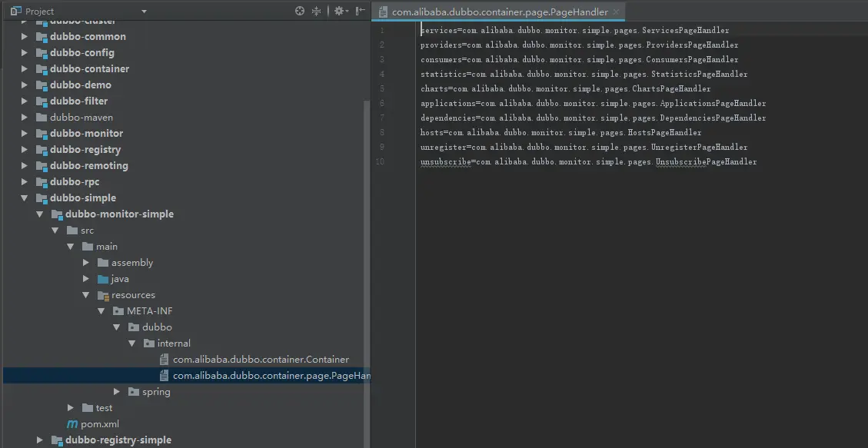Collapse the dubbo-monitor-simple module

coord(40,214)
